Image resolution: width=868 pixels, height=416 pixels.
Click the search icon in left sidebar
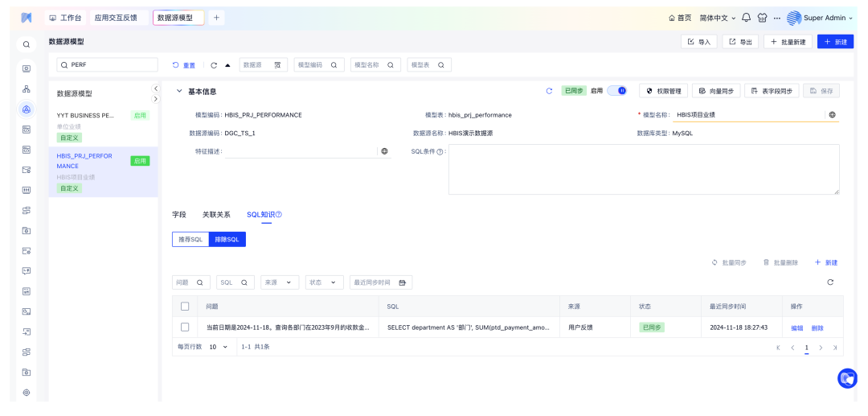click(x=27, y=45)
